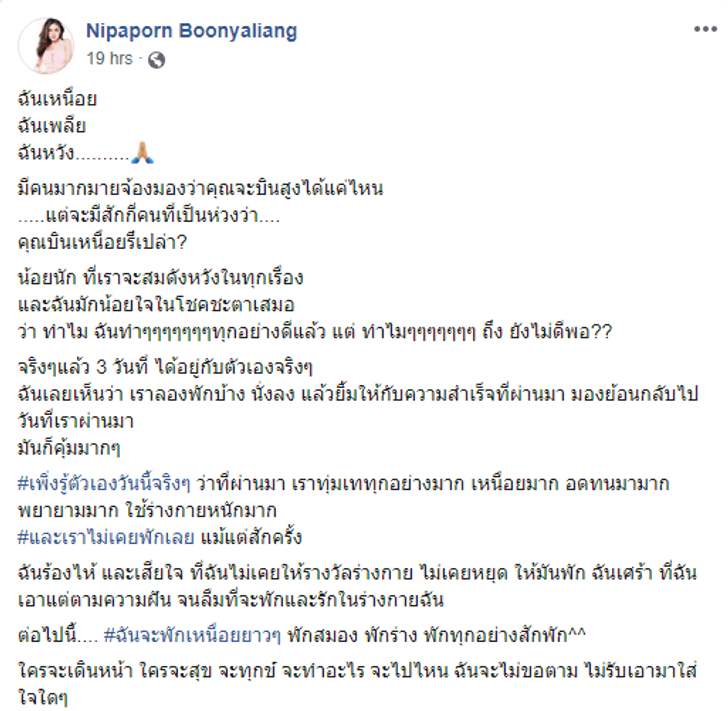Screen dimensions: 728x711
Task: Click the line starting มีคนมากมายจ้องมอง
Action: click(x=201, y=189)
